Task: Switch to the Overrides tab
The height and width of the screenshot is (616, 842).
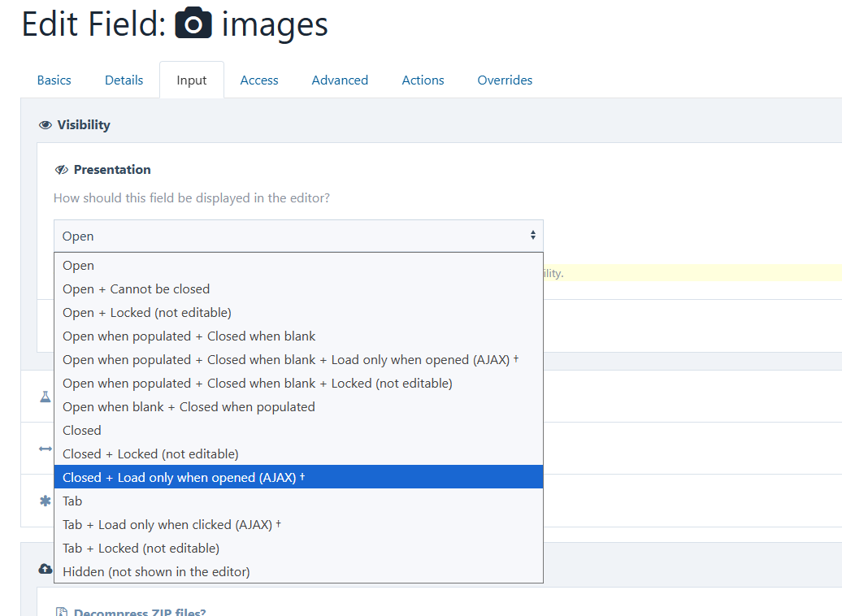Action: [x=505, y=80]
